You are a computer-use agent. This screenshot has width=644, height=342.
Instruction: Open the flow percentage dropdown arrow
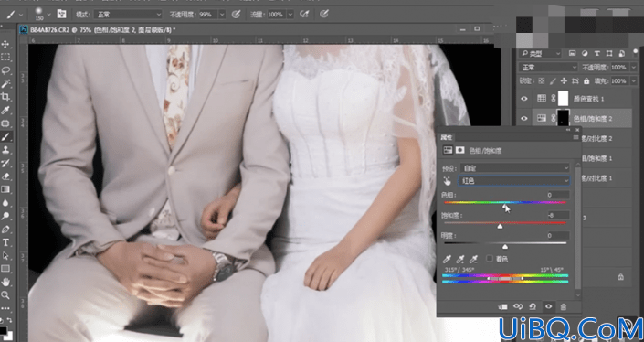pos(290,15)
